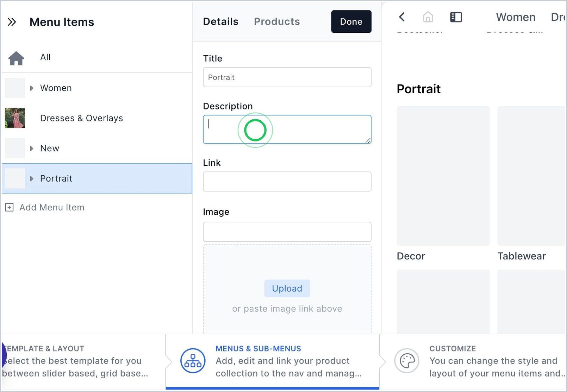Click the Done button
This screenshot has height=392, width=567.
point(351,21)
